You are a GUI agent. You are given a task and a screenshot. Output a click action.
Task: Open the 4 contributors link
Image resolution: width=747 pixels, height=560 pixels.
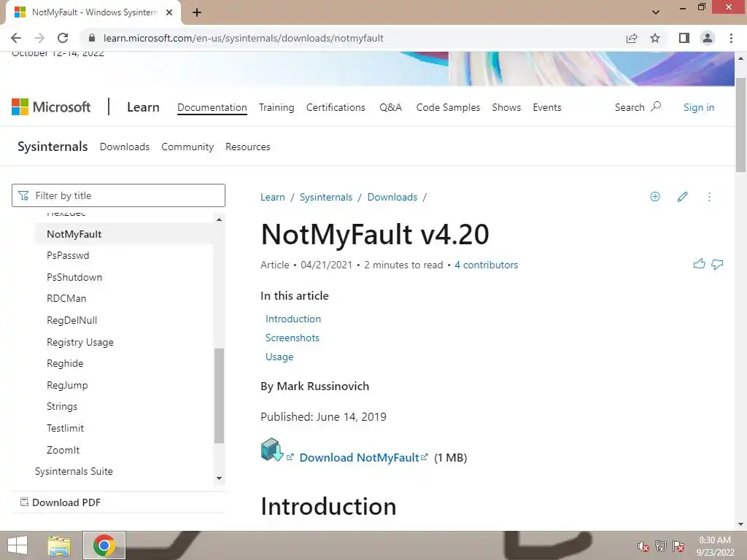(486, 265)
